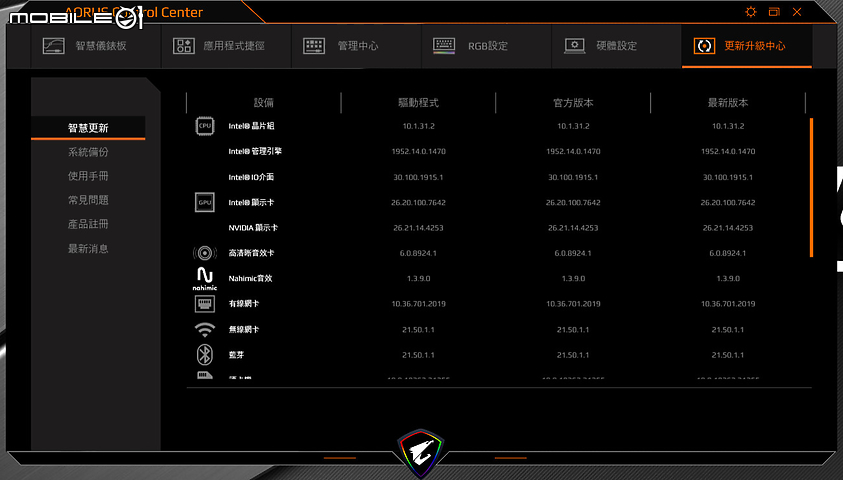The width and height of the screenshot is (843, 480).
Task: Click the smart dashboard monitor icon
Action: coord(54,46)
